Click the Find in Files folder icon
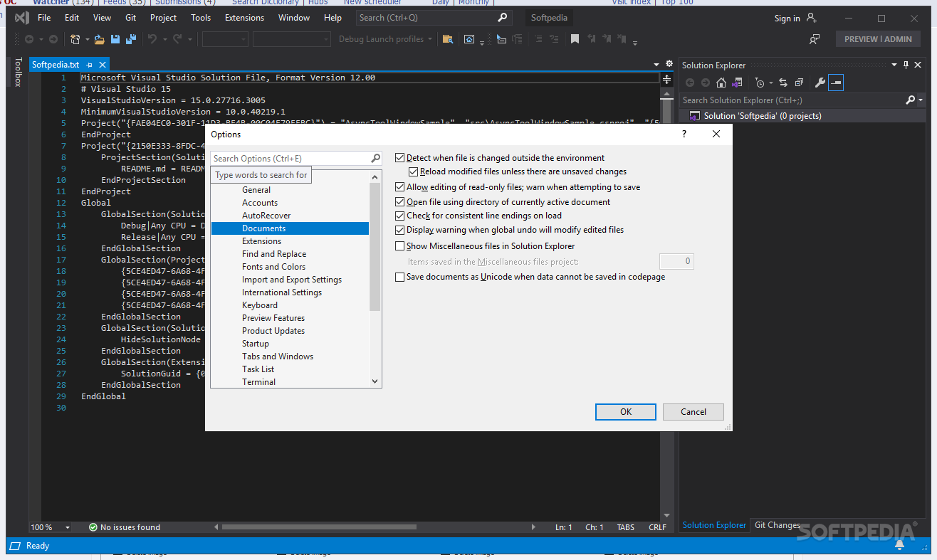 coord(448,39)
